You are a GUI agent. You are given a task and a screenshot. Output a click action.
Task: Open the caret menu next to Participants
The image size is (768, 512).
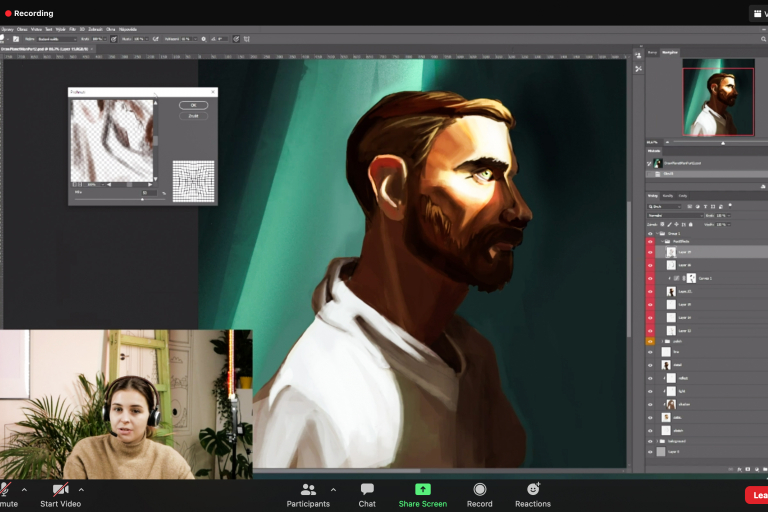click(x=333, y=489)
